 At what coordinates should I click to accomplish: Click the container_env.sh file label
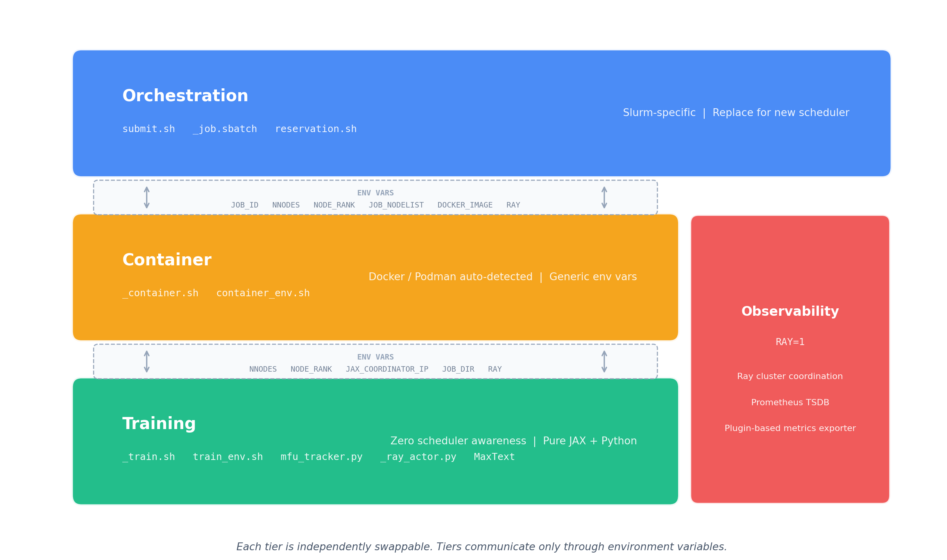point(263,293)
